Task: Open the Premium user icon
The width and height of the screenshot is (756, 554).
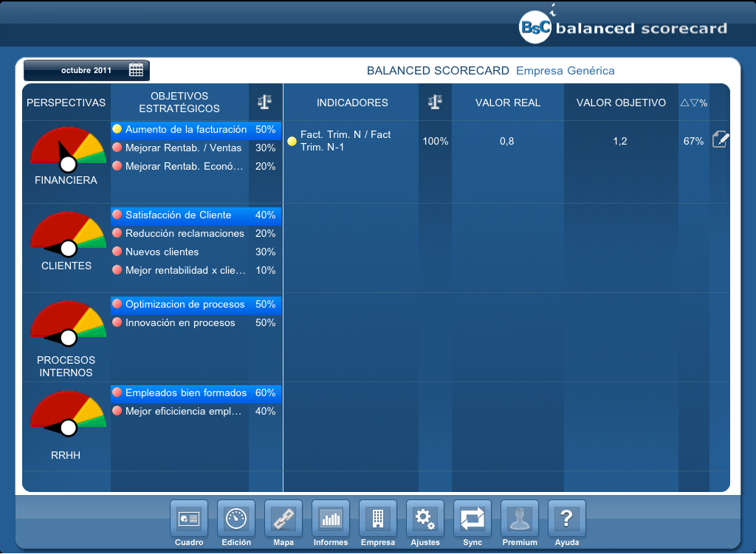Action: [520, 519]
